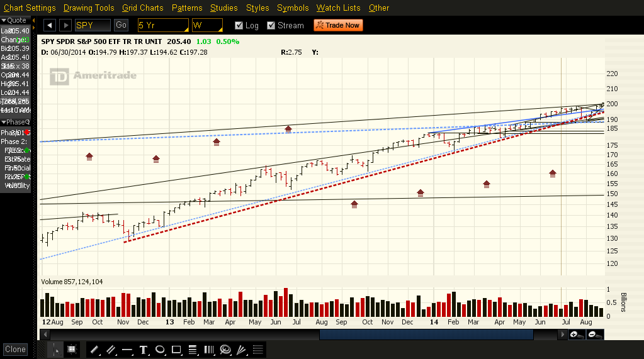Collapse the PhaseQ panel section
This screenshot has height=359, width=644.
pyautogui.click(x=3, y=122)
